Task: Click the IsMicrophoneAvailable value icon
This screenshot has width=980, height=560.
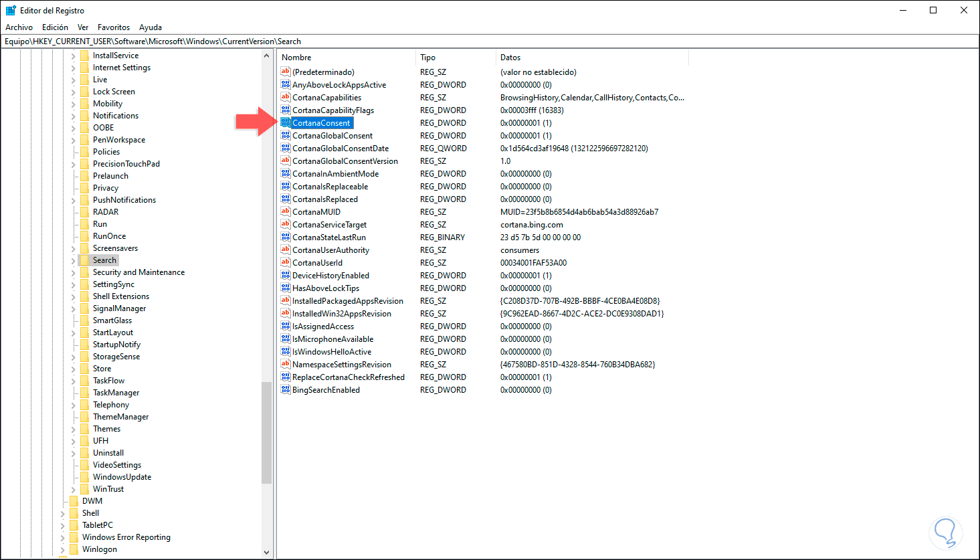Action: [286, 339]
